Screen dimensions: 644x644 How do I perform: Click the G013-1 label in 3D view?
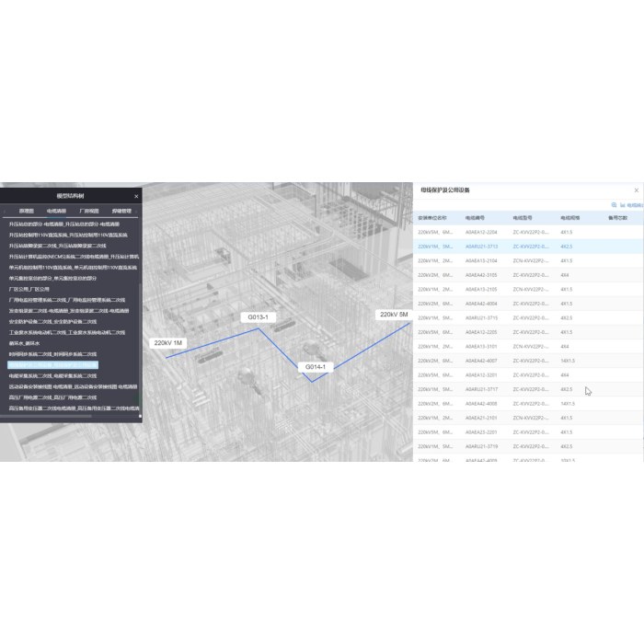coord(258,317)
